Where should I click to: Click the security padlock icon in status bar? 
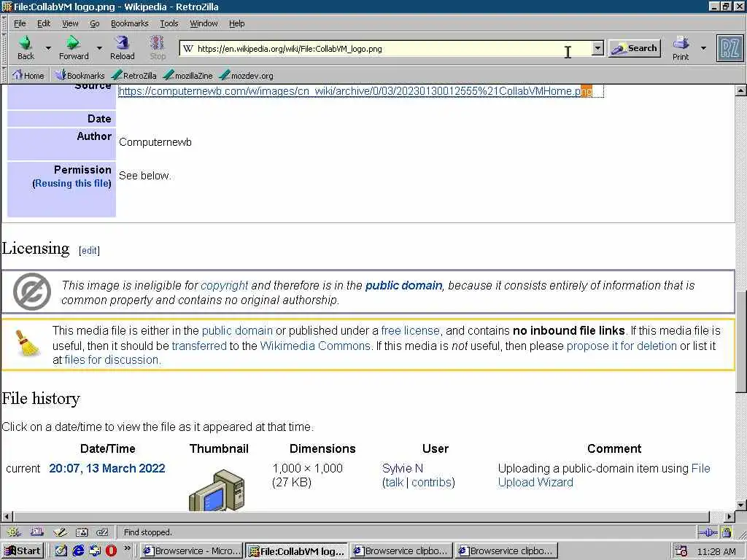pyautogui.click(x=727, y=532)
